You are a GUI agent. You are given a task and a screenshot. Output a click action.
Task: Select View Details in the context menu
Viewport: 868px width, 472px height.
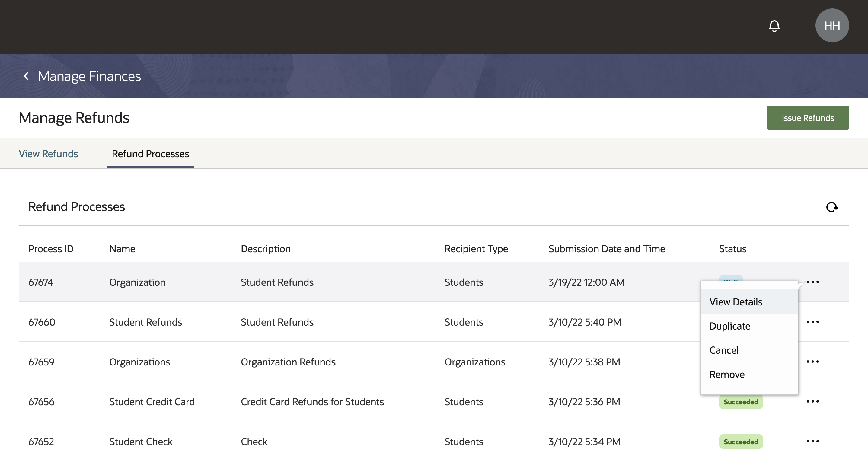pyautogui.click(x=736, y=302)
